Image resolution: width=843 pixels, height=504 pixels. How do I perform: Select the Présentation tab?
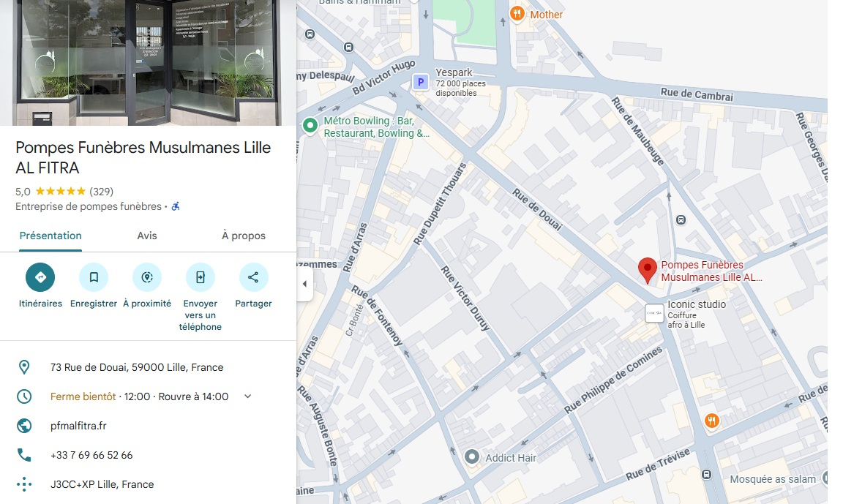click(50, 236)
